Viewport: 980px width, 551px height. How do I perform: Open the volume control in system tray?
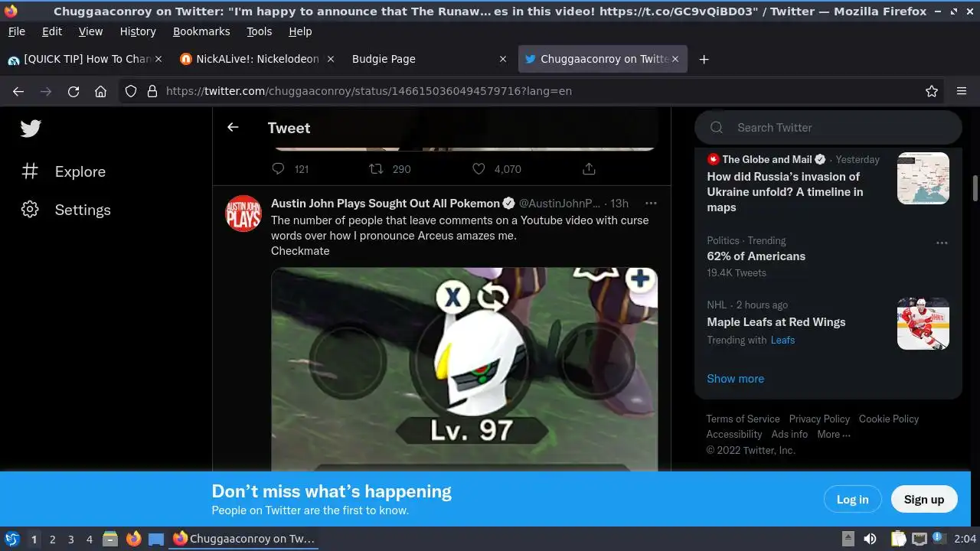(870, 539)
